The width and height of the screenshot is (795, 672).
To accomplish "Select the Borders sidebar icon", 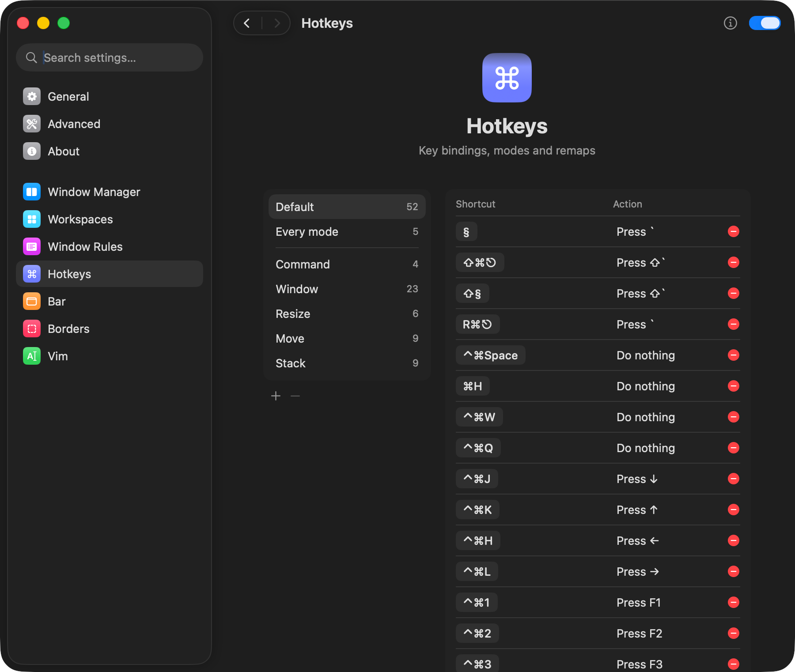I will coord(32,328).
